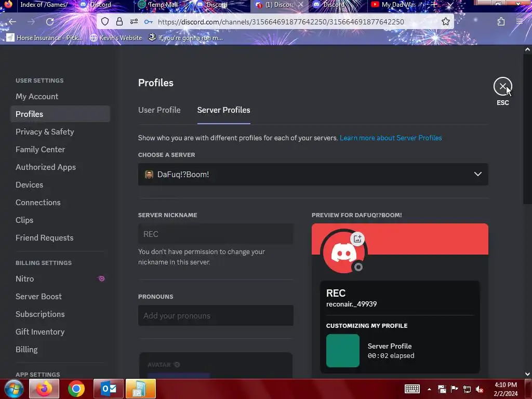532x399 pixels.
Task: Click the Nitro badge icon in sidebar
Action: pyautogui.click(x=101, y=278)
